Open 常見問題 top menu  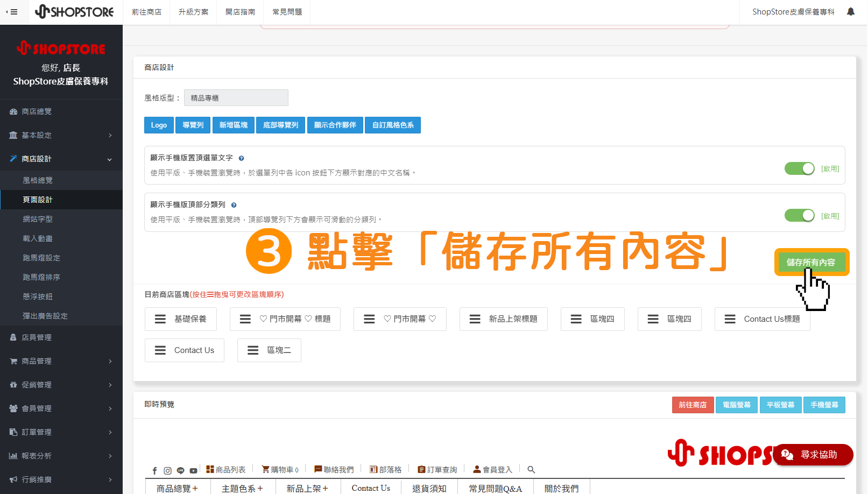coord(287,12)
